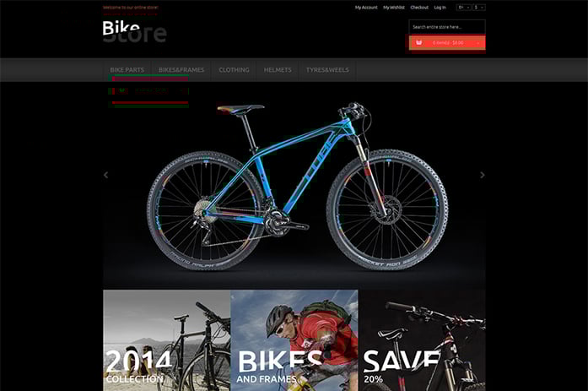Select the Helmets category
This screenshot has width=588, height=391.
coord(278,70)
